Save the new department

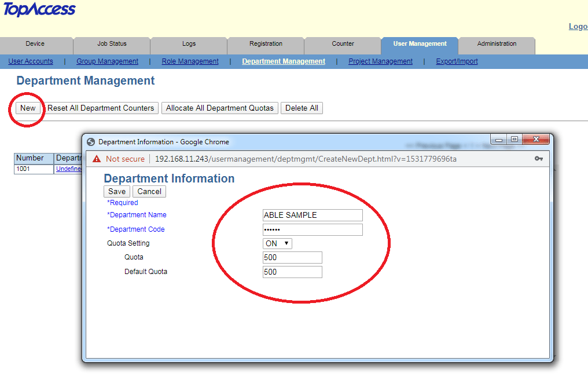pos(116,191)
